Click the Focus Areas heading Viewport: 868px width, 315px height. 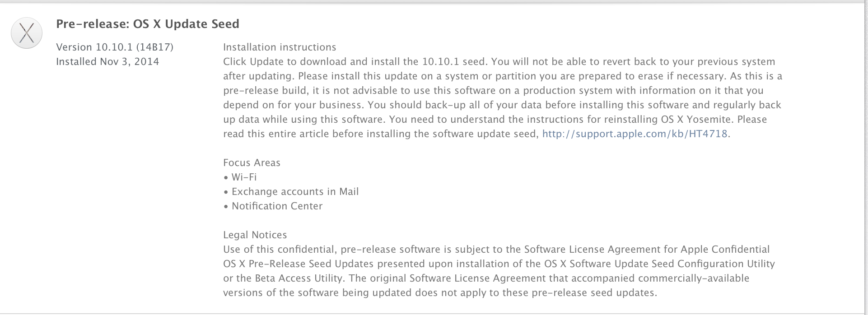coord(252,163)
